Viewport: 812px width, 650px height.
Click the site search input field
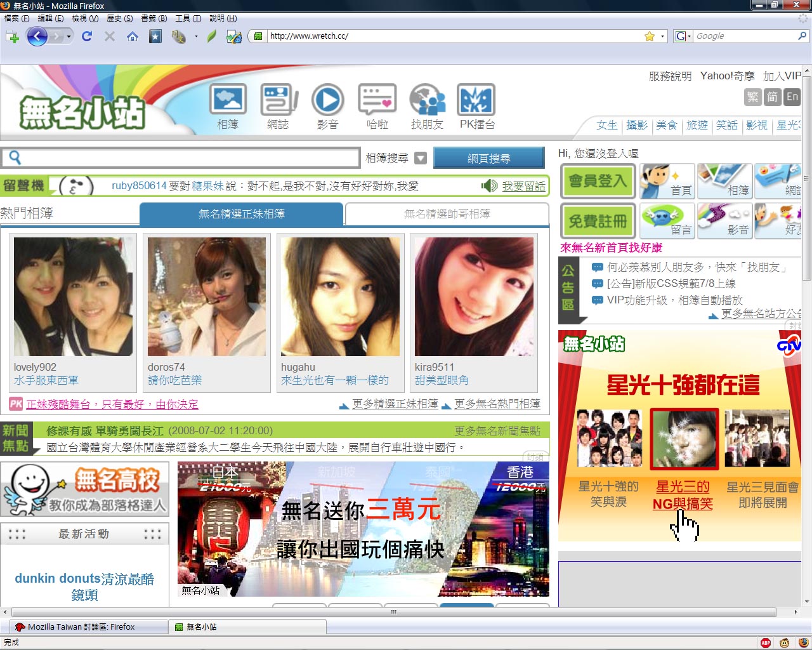tap(181, 158)
